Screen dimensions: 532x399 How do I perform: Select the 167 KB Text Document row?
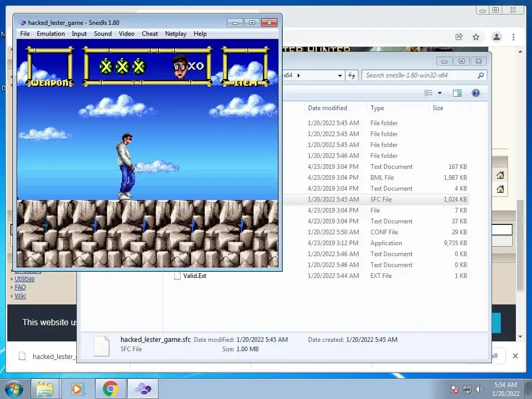[x=376, y=167]
